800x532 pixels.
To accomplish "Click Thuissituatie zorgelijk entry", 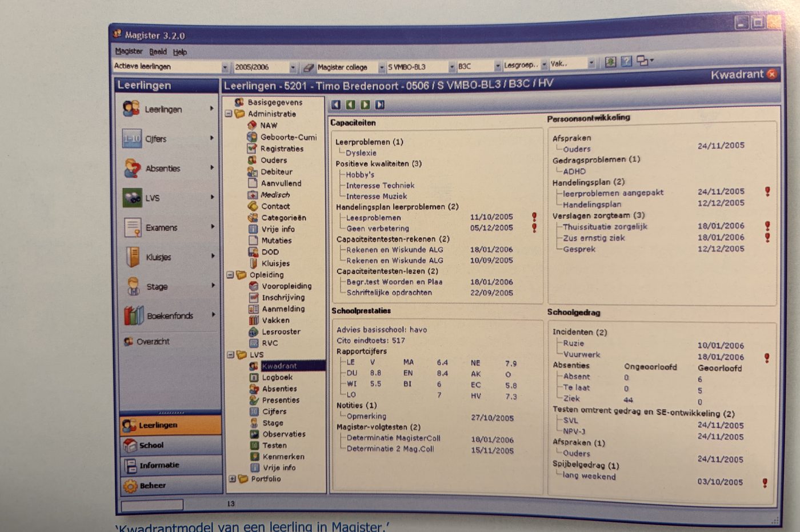I will point(605,226).
